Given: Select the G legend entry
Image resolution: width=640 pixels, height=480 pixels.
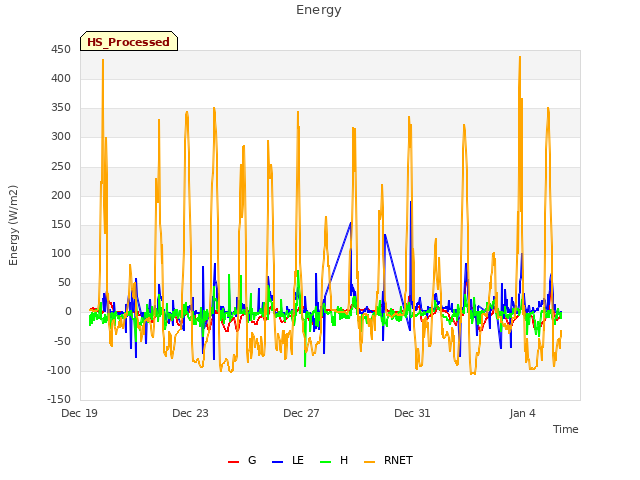Looking at the screenshot, I should pos(242,460).
